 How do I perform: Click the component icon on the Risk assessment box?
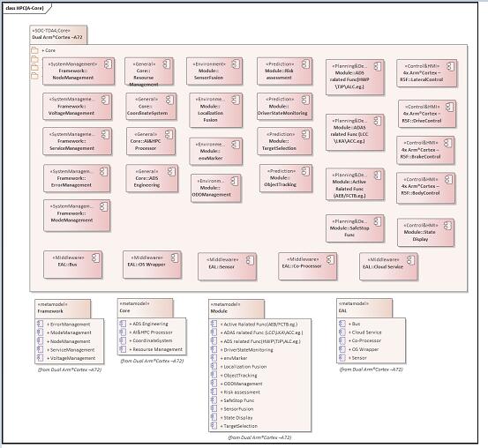point(305,64)
